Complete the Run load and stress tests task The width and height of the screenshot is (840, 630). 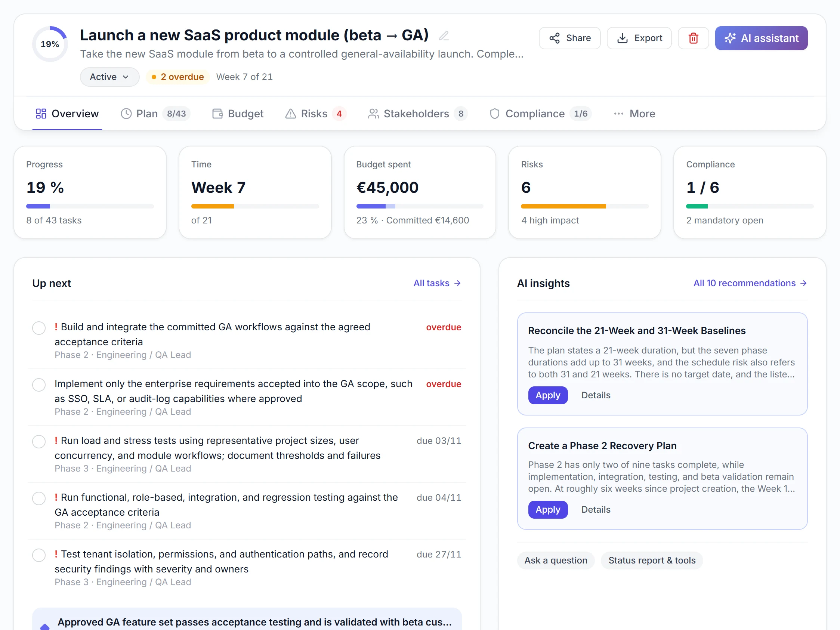(39, 441)
